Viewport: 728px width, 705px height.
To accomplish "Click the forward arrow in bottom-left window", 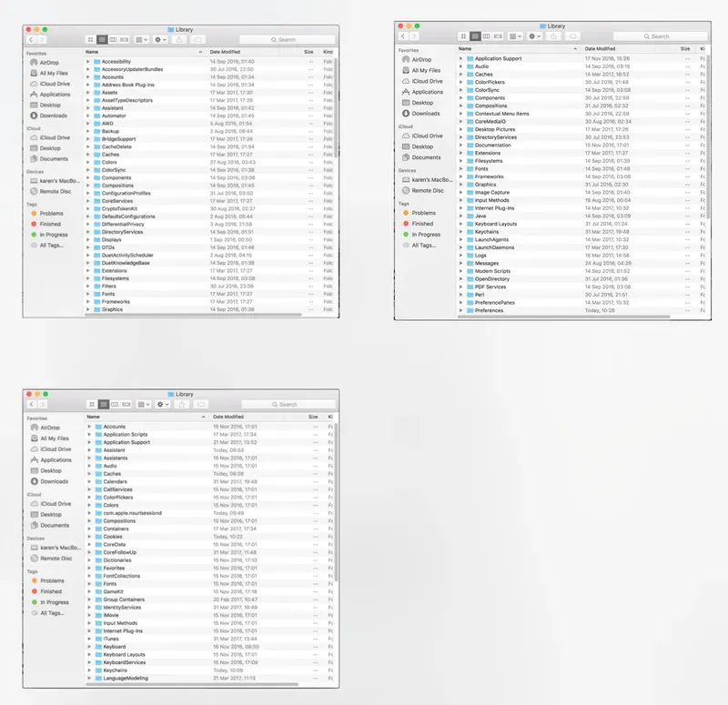I will point(42,404).
